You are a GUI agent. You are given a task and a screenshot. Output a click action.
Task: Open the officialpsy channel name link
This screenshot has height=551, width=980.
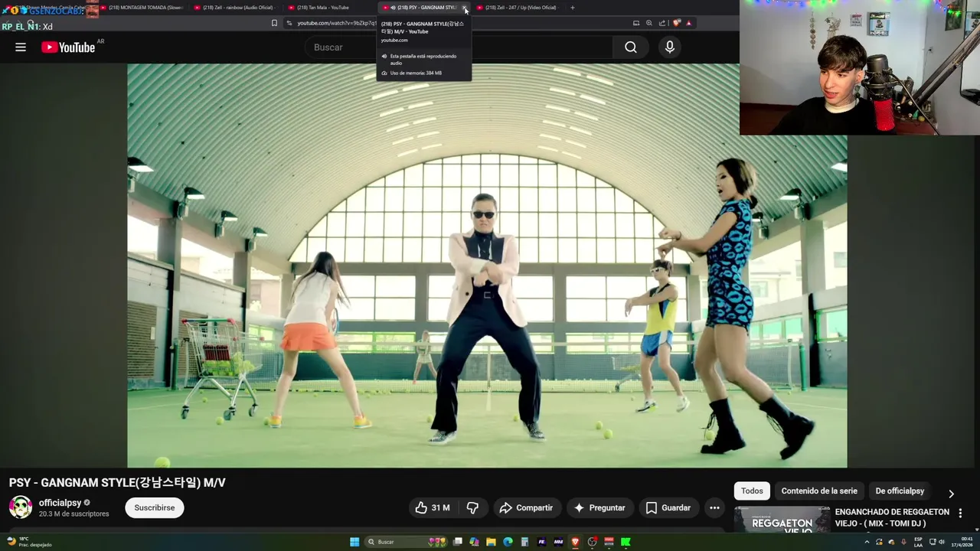(x=60, y=503)
